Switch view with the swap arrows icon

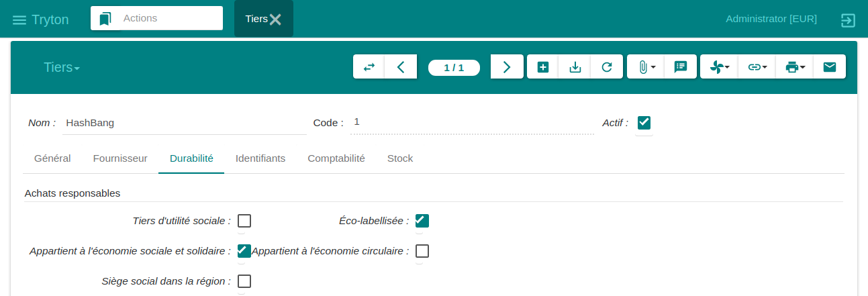pos(369,67)
